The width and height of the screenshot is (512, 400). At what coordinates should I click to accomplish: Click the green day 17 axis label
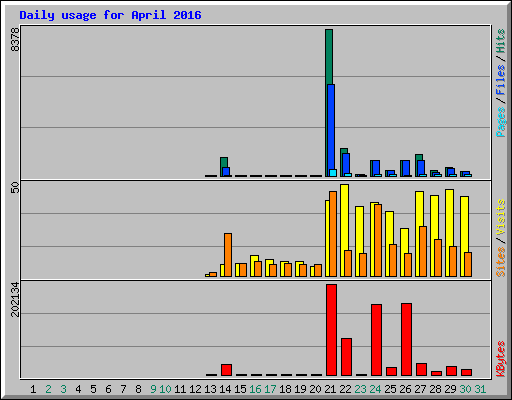270,389
